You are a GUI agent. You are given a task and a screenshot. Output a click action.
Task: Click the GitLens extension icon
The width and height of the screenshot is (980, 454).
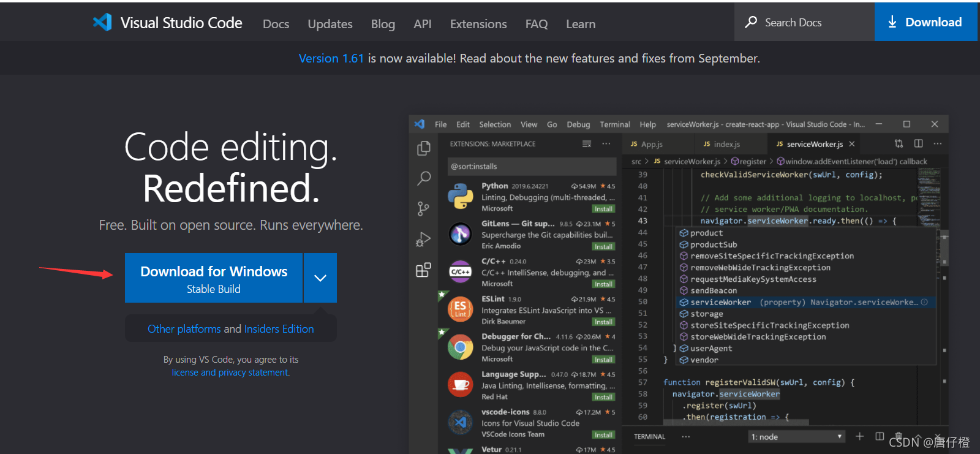[x=460, y=233]
